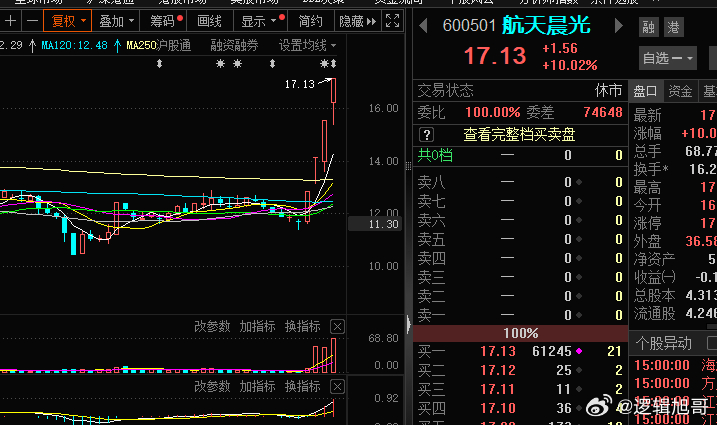This screenshot has width=717, height=425.
Task: Click 加指标 in volume indicator panel
Action: [257, 326]
